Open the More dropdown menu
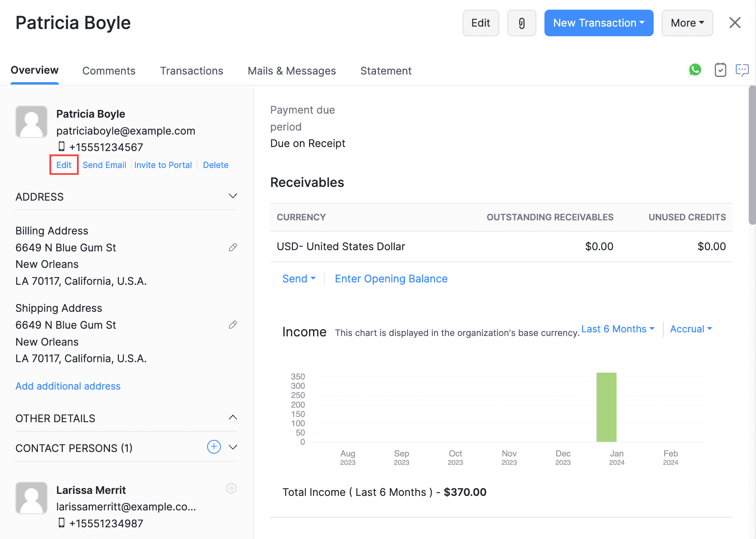The width and height of the screenshot is (756, 539). [687, 23]
